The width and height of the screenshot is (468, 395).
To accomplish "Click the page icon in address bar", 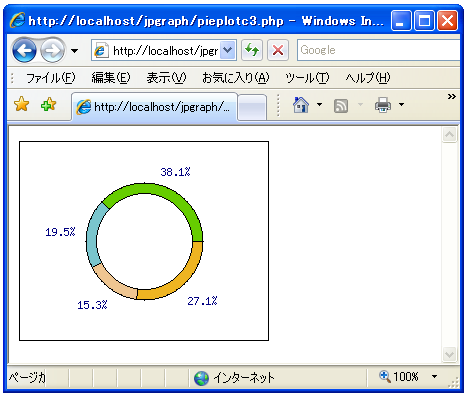I will [100, 51].
